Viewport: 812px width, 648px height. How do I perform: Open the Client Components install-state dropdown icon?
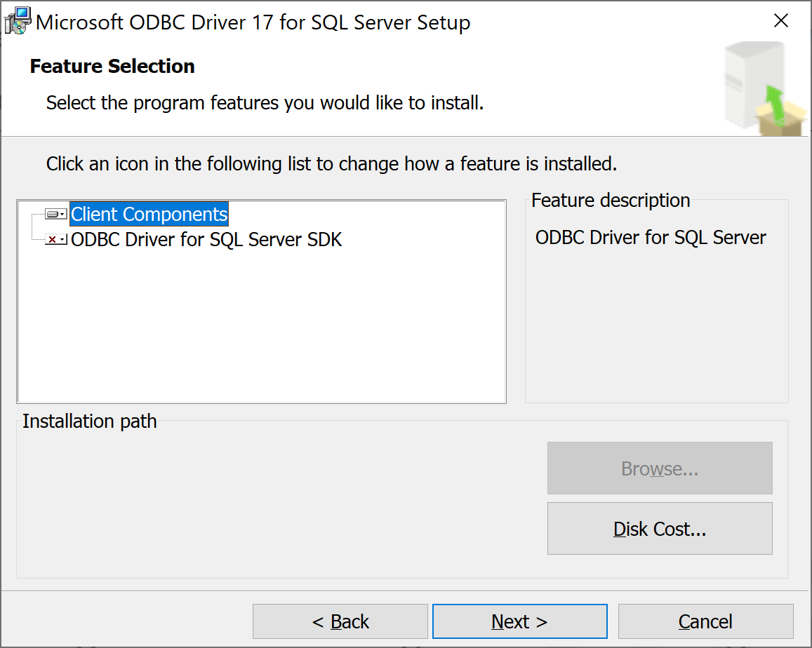pyautogui.click(x=56, y=215)
